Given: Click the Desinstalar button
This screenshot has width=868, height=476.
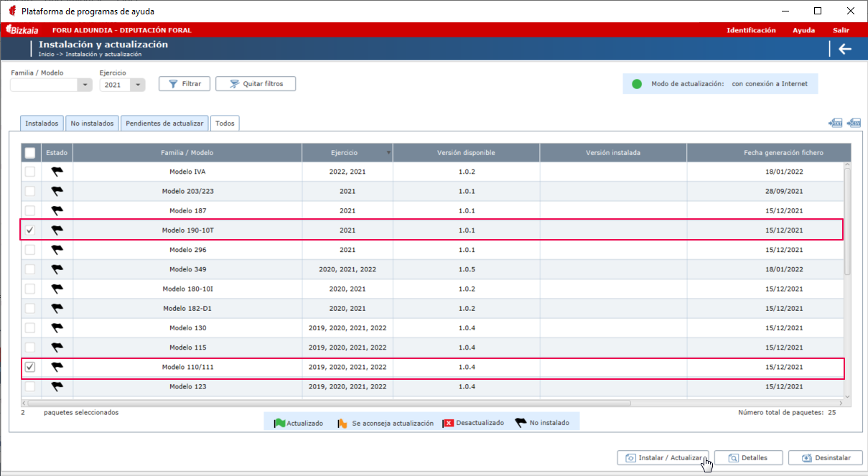Looking at the screenshot, I should [826, 458].
